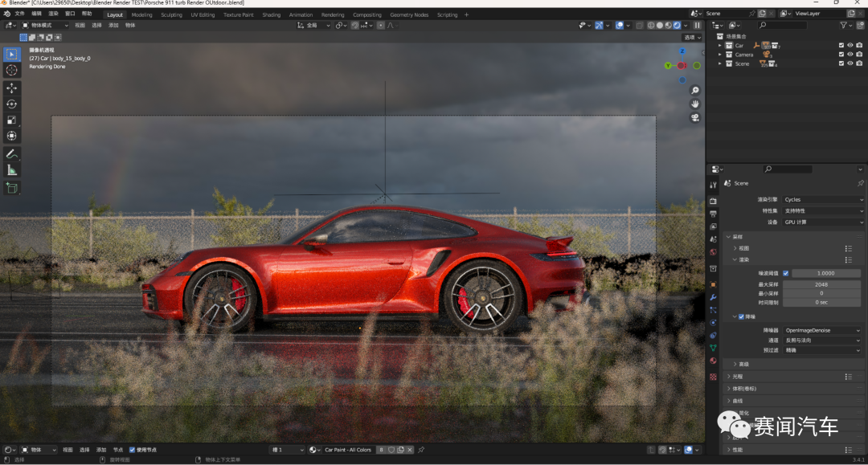868x465 pixels.
Task: Select the Annotate pencil tool
Action: coord(11,154)
